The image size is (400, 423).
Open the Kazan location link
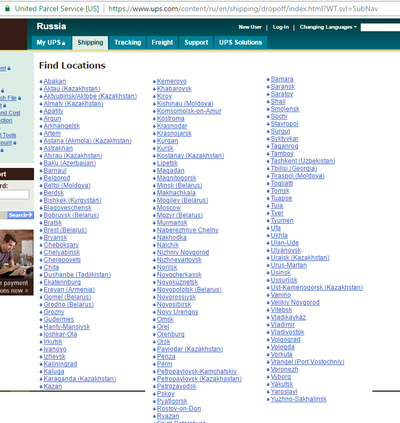tap(53, 386)
